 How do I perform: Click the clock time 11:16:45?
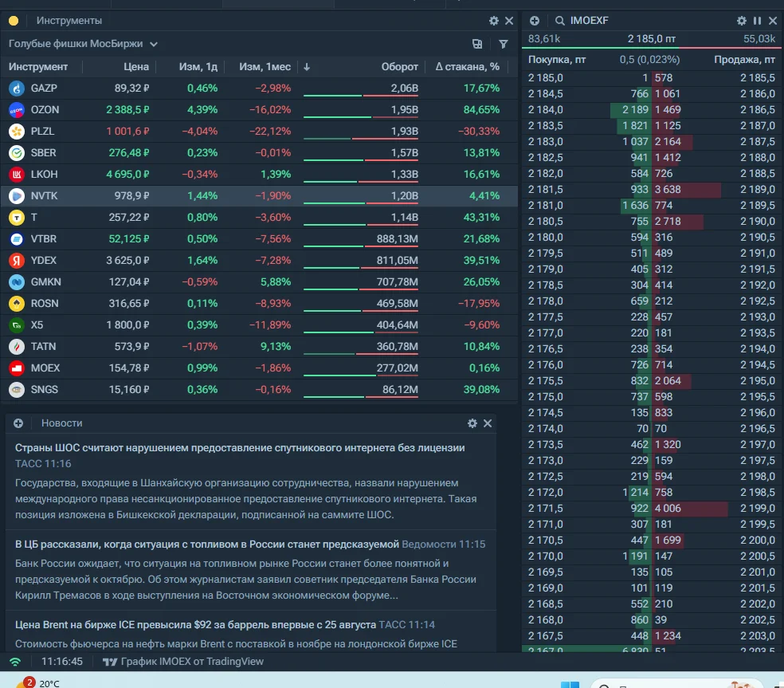pyautogui.click(x=61, y=662)
